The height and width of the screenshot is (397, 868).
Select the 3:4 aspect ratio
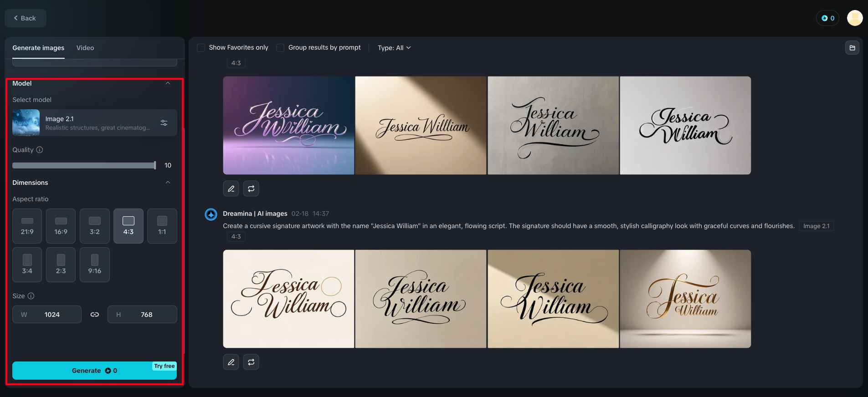(x=27, y=265)
